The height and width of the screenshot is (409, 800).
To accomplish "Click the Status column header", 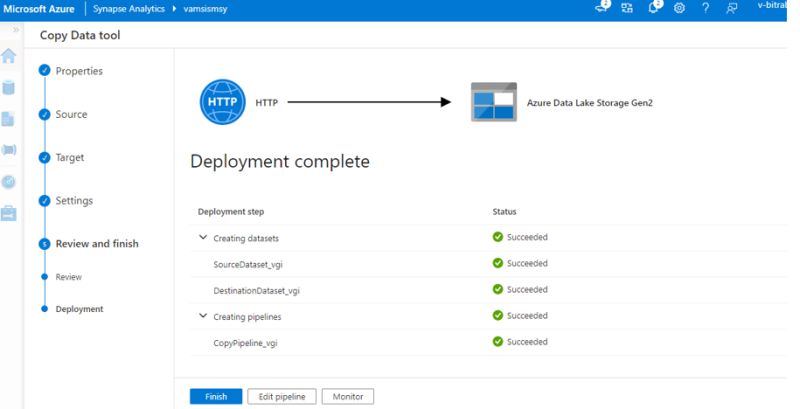I will [x=504, y=212].
